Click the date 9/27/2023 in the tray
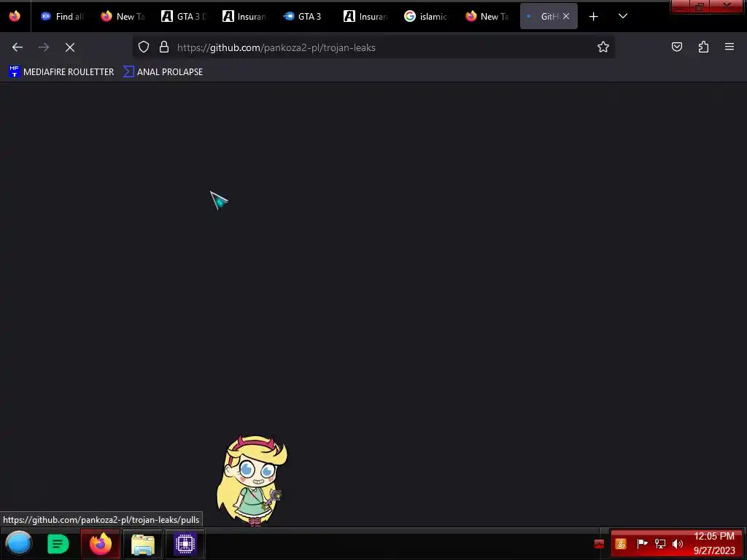Screen dimensions: 747x560 (714, 551)
